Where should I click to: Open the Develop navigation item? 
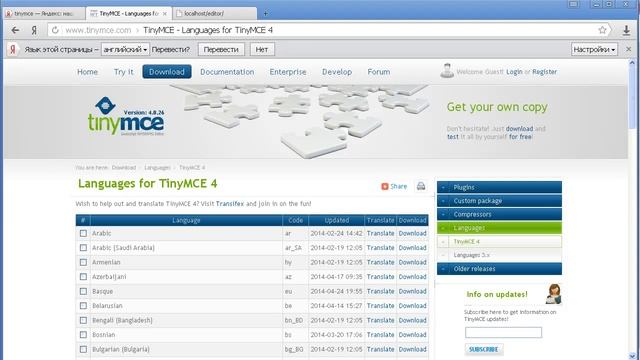(337, 72)
